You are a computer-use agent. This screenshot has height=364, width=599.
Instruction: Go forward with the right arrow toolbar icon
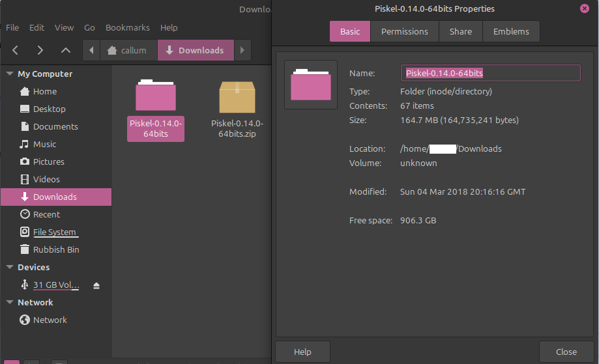[x=40, y=50]
